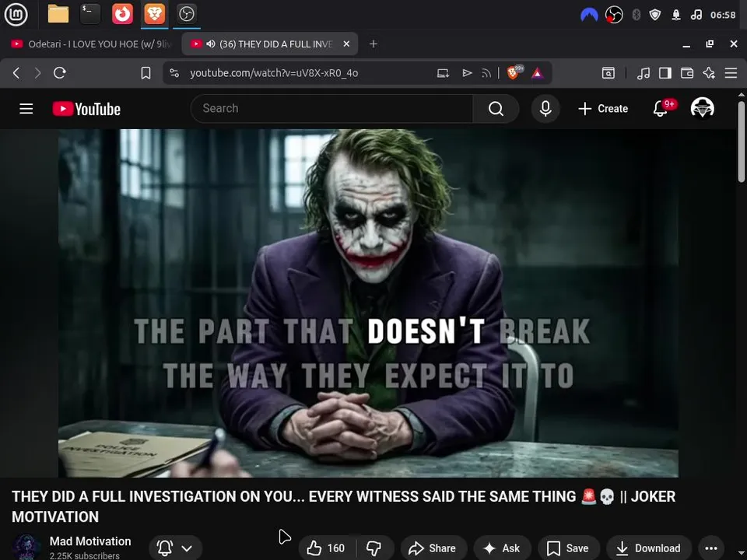Pause the Joker video by clicking the player

tap(368, 303)
